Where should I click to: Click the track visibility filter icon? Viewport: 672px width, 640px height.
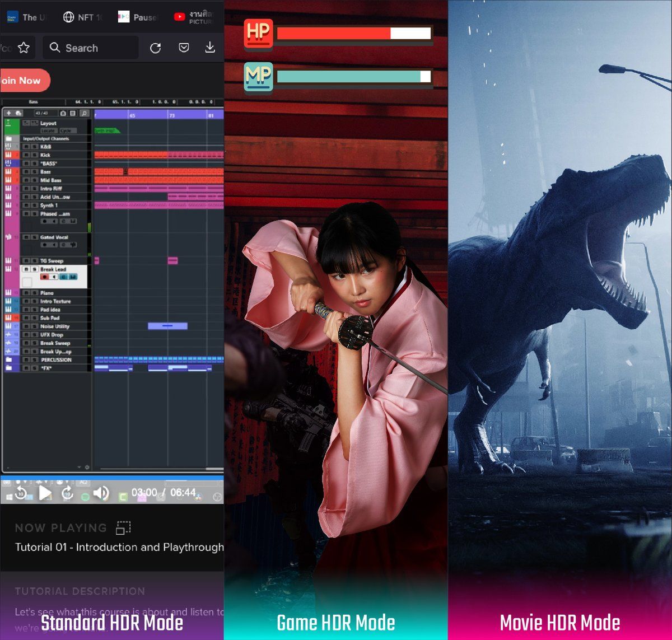tap(63, 113)
